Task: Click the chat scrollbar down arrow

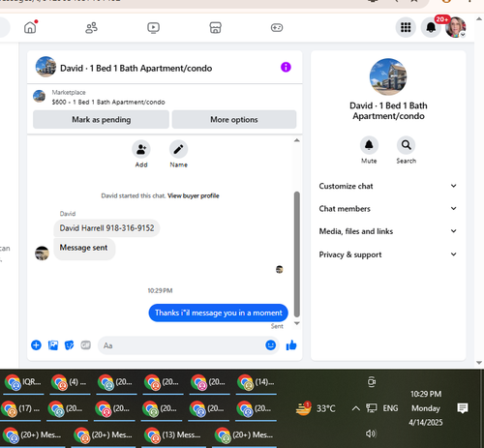Action: 297,323
